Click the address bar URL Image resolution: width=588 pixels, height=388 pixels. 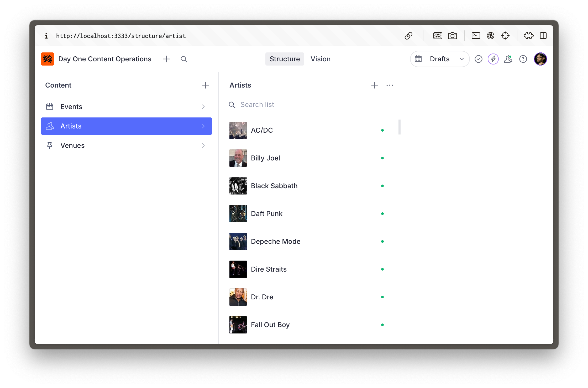coord(121,36)
